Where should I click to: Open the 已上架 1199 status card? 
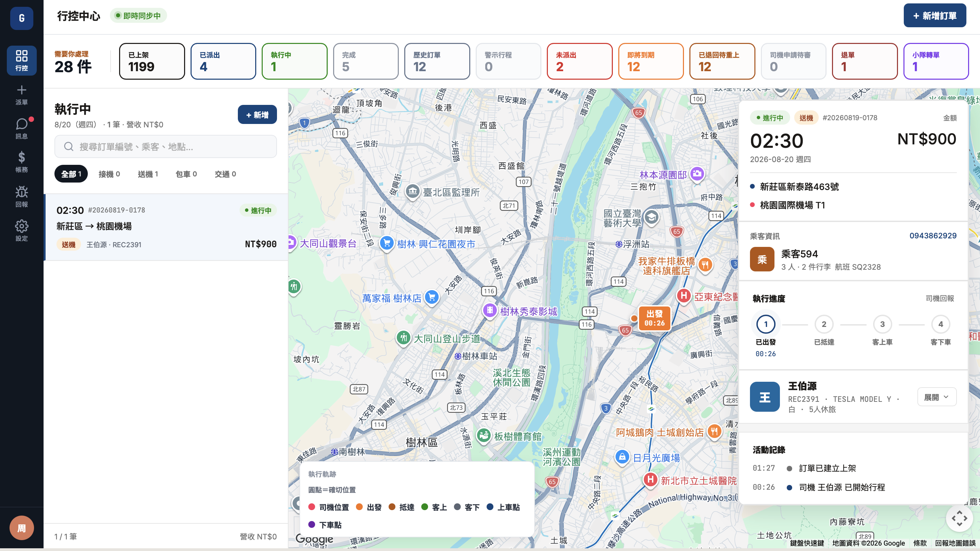click(x=152, y=61)
